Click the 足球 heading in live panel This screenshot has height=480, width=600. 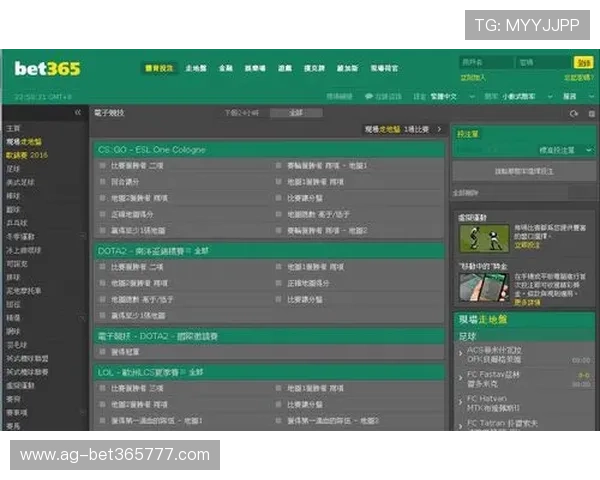click(x=467, y=337)
